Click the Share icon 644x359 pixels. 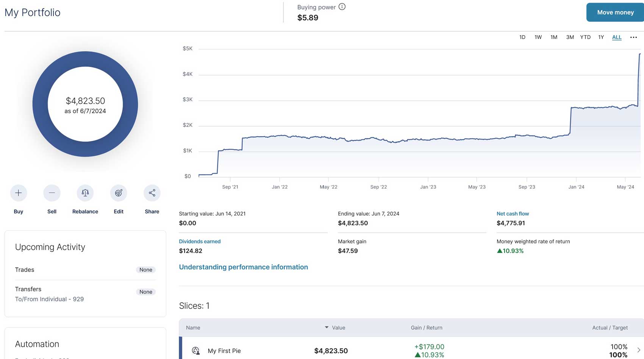152,193
